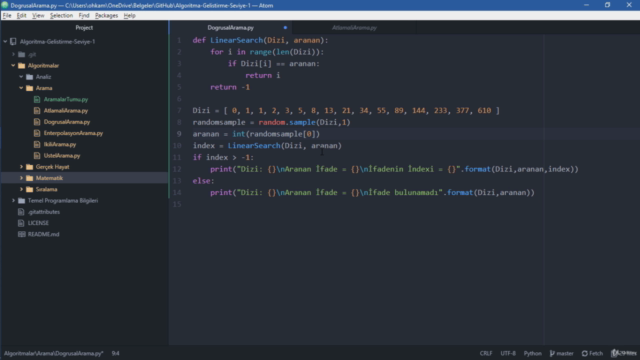Click the CRLF line ending selector

tap(486, 353)
